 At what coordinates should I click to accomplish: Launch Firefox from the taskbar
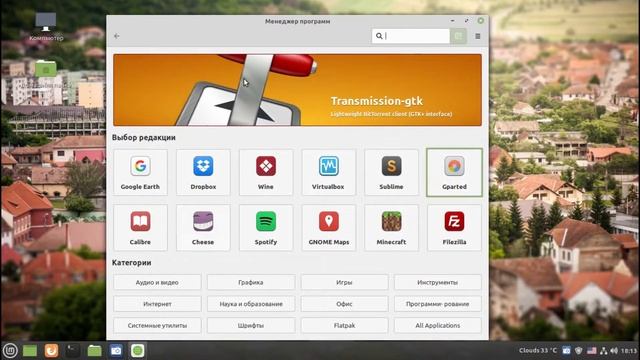(51, 351)
